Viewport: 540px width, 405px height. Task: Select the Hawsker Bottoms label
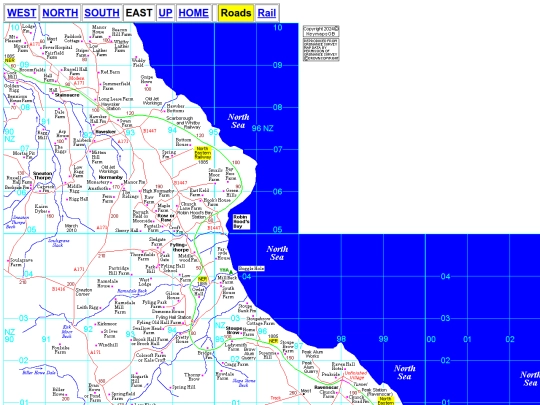176,108
